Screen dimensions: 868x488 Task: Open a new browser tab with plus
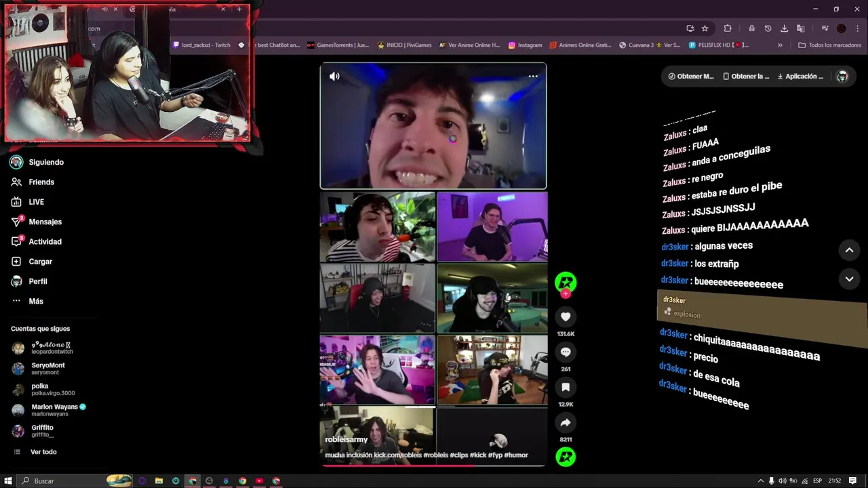[x=239, y=9]
